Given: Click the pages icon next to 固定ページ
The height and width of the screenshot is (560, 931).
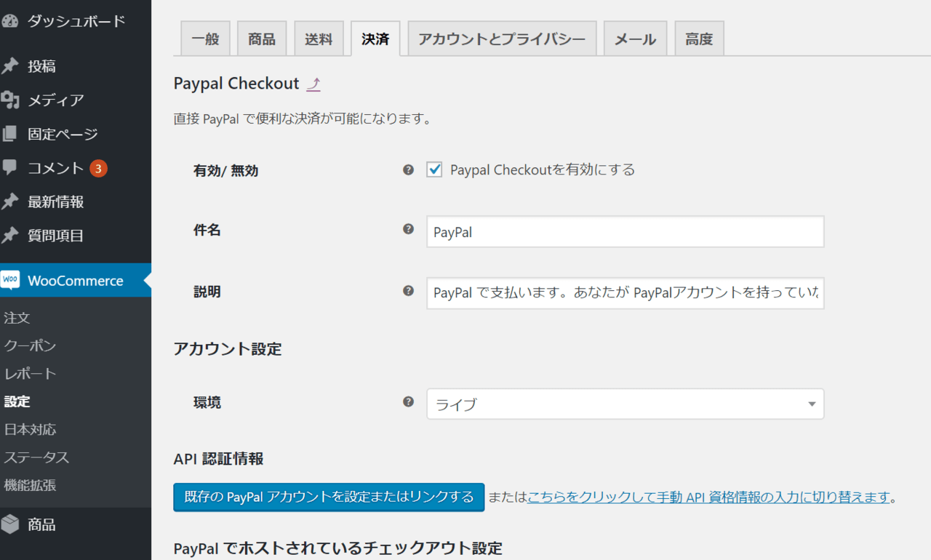Looking at the screenshot, I should [9, 134].
